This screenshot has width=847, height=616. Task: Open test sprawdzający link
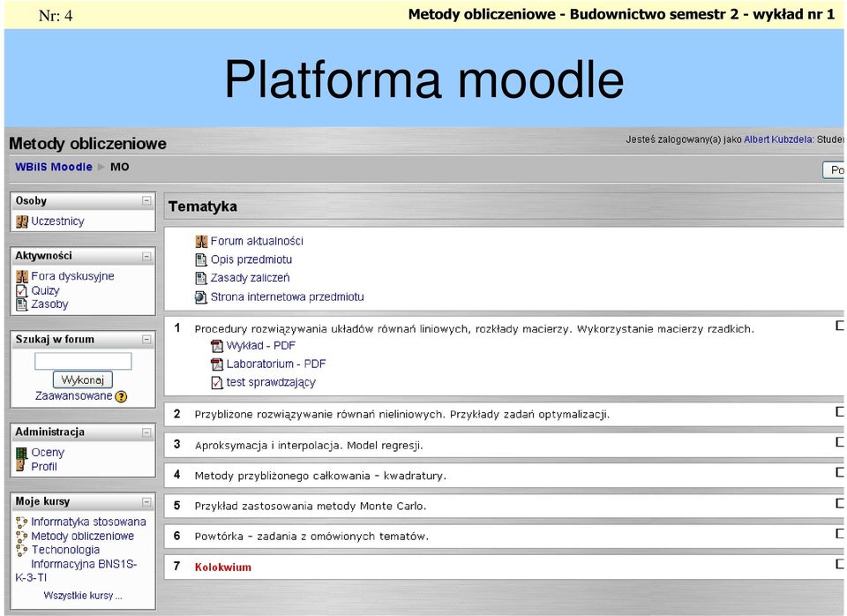coord(271,382)
